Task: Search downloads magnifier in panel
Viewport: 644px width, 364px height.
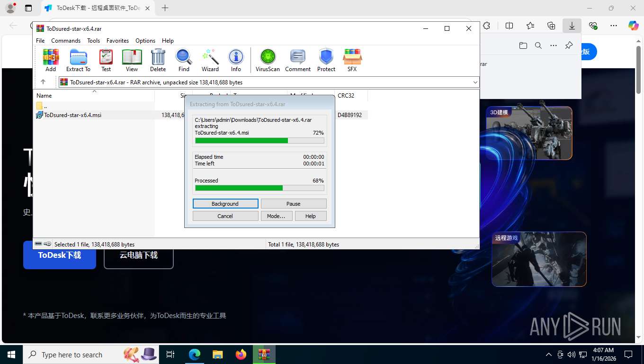Action: pos(538,45)
